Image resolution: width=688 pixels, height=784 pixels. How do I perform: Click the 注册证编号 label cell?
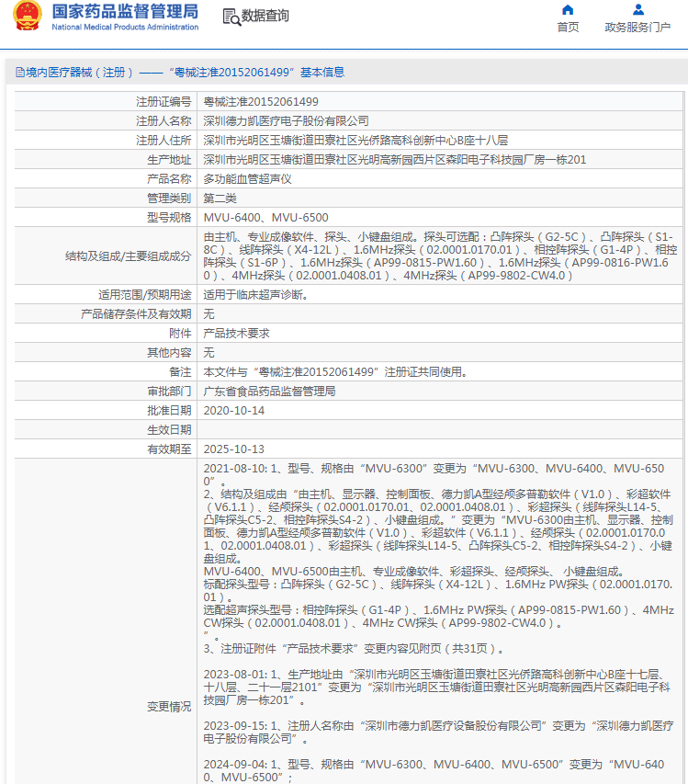(106, 102)
